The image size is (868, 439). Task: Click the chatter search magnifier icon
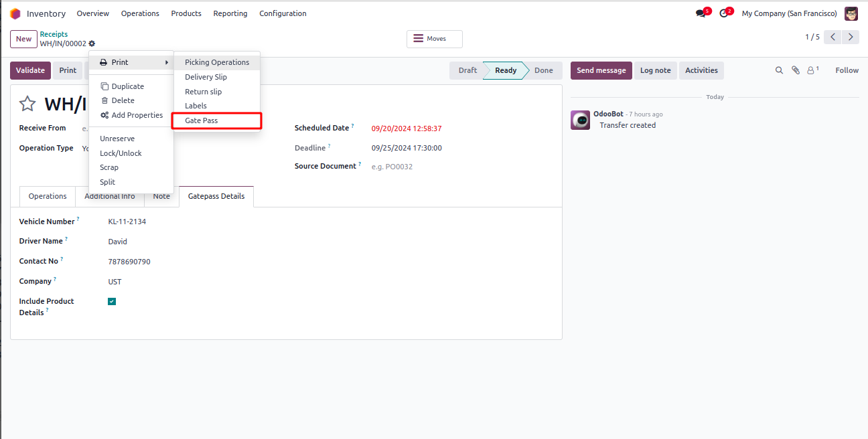click(x=779, y=70)
